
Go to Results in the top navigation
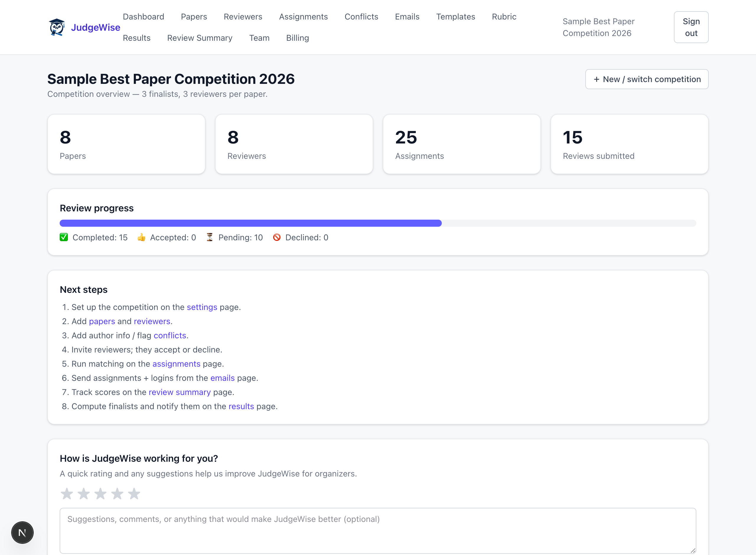pyautogui.click(x=136, y=38)
